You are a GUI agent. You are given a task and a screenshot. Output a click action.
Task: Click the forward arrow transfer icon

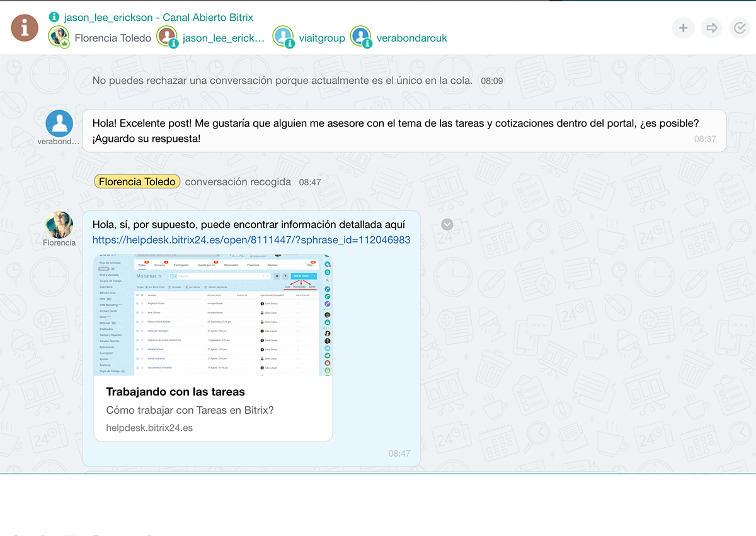pyautogui.click(x=712, y=28)
